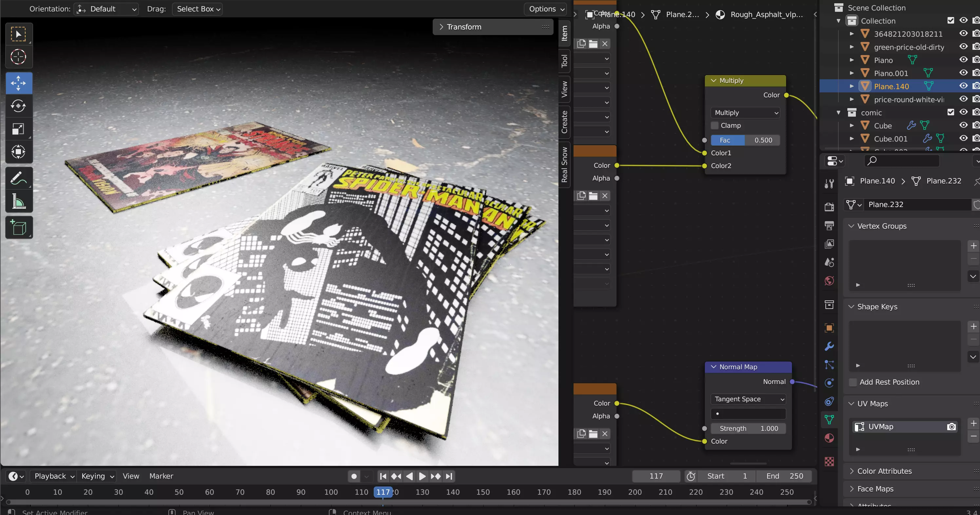Open the Scene properties tab
The image size is (980, 515).
coord(829,262)
